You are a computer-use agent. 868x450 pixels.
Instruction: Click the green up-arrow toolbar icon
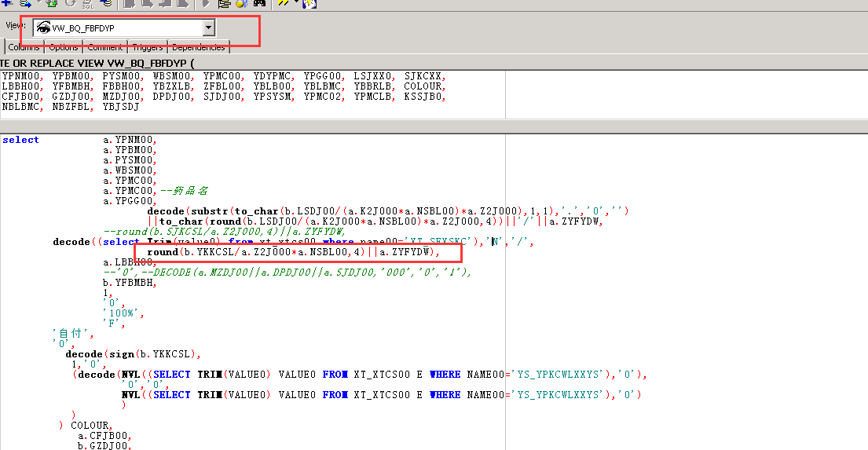click(x=52, y=3)
